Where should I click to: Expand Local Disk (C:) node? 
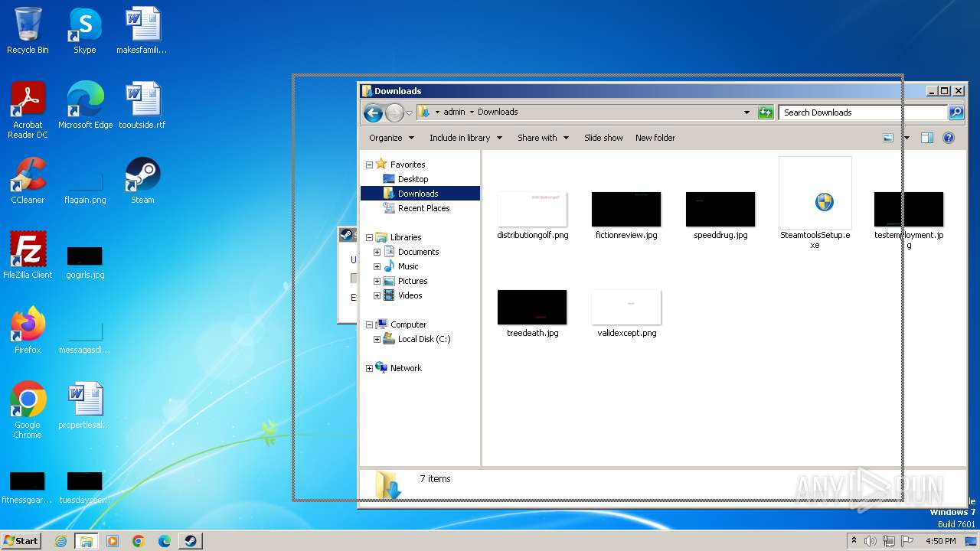[377, 339]
